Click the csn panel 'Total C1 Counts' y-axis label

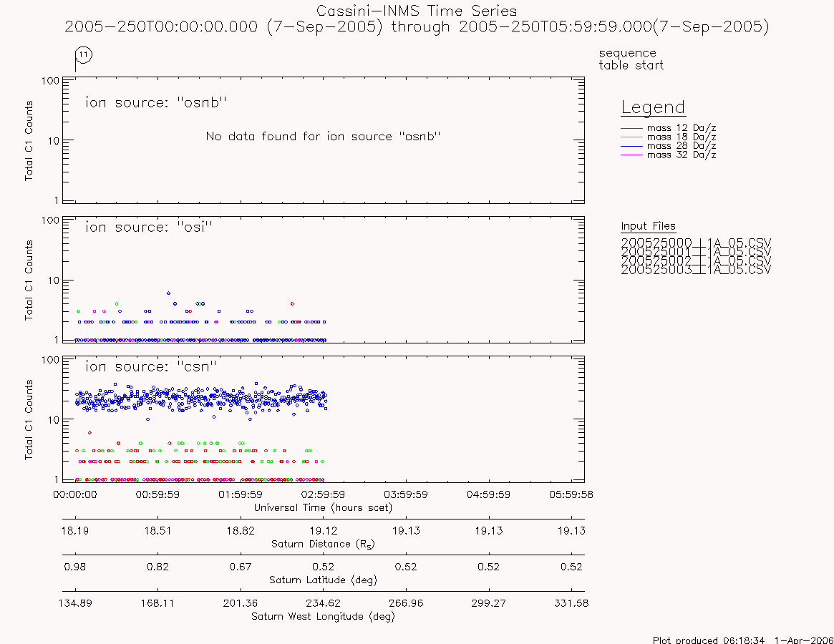point(29,419)
